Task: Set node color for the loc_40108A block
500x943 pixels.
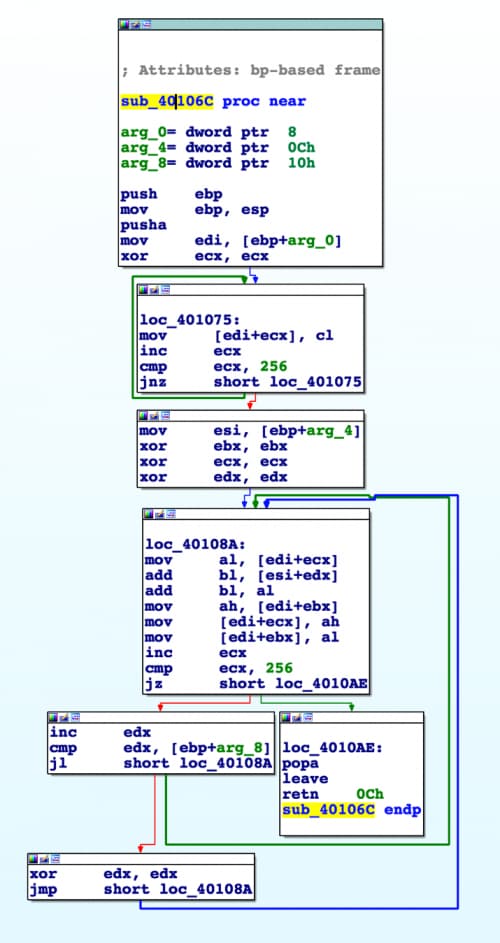Action: [149, 514]
